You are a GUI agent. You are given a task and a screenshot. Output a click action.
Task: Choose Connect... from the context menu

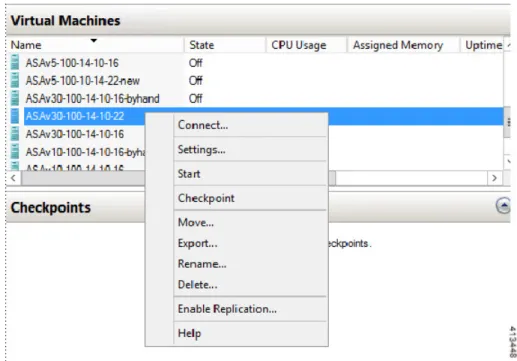(203, 125)
